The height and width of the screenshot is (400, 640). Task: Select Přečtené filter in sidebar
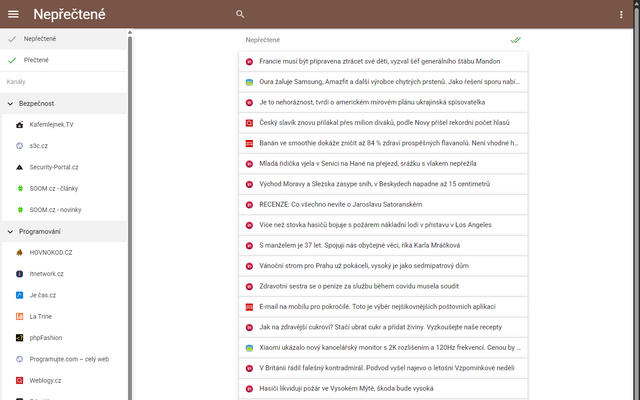pyautogui.click(x=63, y=60)
